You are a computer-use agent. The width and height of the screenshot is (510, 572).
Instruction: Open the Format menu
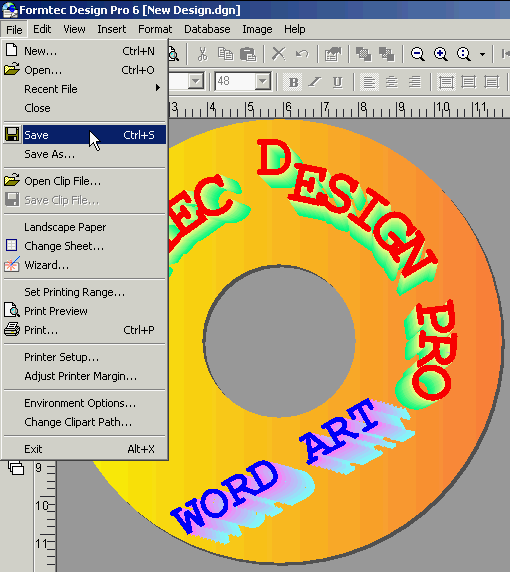tap(155, 29)
